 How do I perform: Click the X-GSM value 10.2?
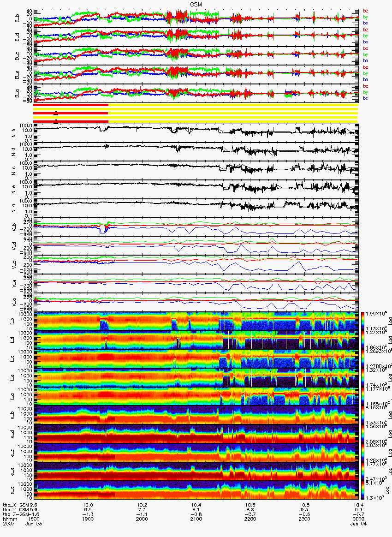pyautogui.click(x=142, y=505)
